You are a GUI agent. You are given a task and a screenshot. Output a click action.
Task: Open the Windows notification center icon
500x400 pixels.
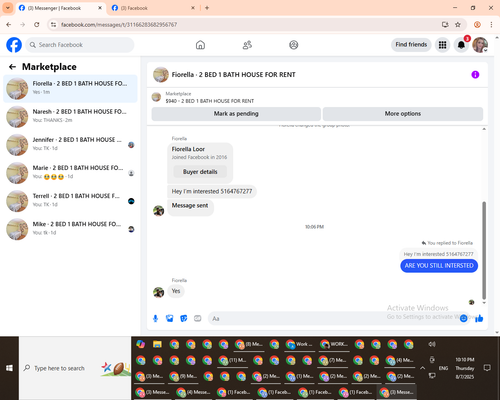(487, 368)
